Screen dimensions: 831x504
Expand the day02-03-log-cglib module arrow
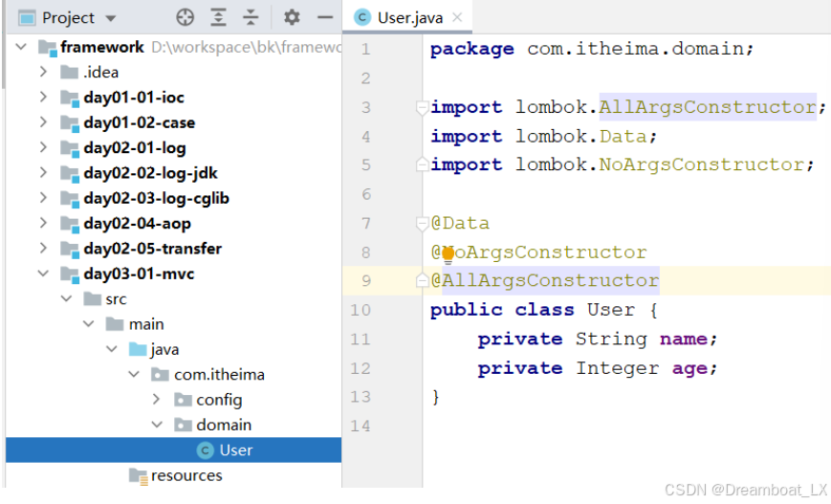(x=43, y=198)
